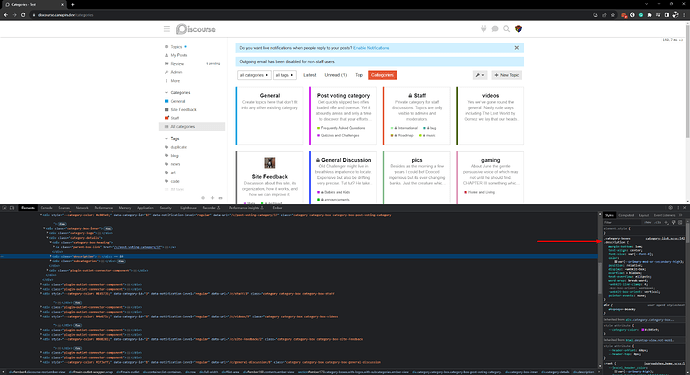690x375 pixels.
Task: Switch to the DevTools Console tab
Action: [46, 208]
